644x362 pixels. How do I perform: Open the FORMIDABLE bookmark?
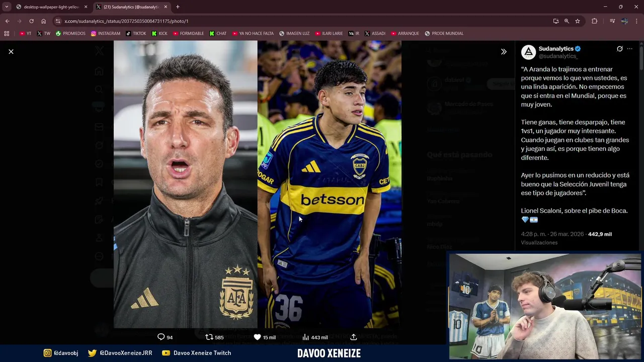[188, 33]
